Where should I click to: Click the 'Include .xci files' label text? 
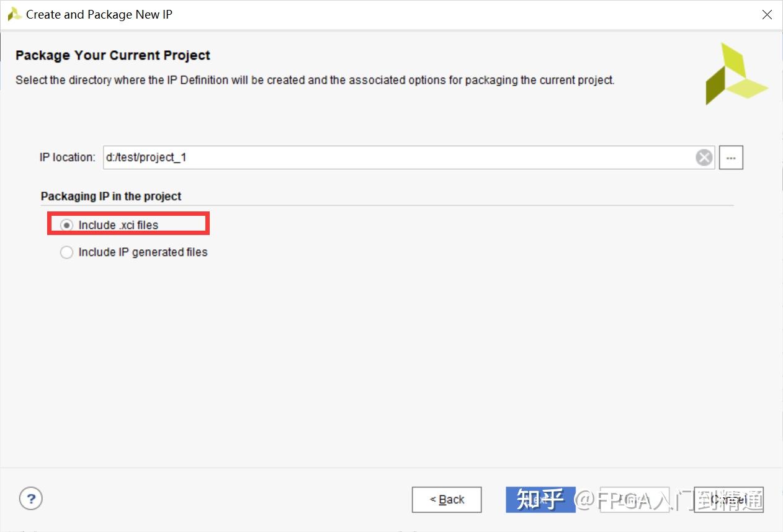point(119,225)
